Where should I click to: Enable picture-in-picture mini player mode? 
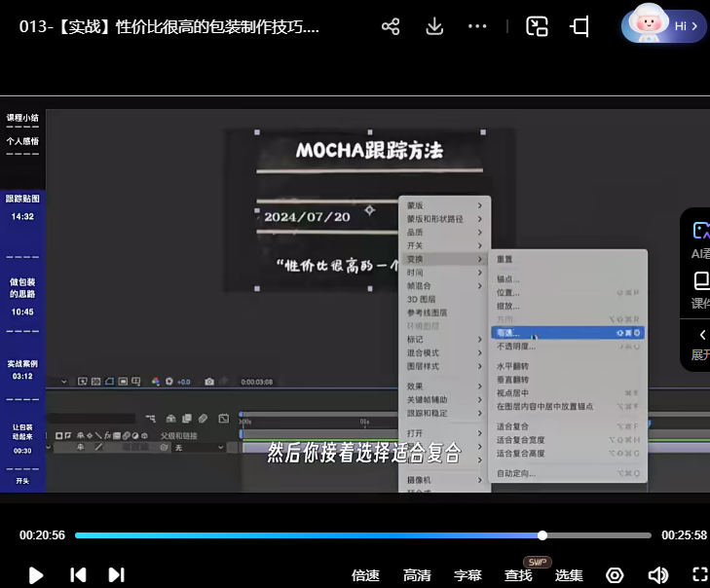[537, 26]
